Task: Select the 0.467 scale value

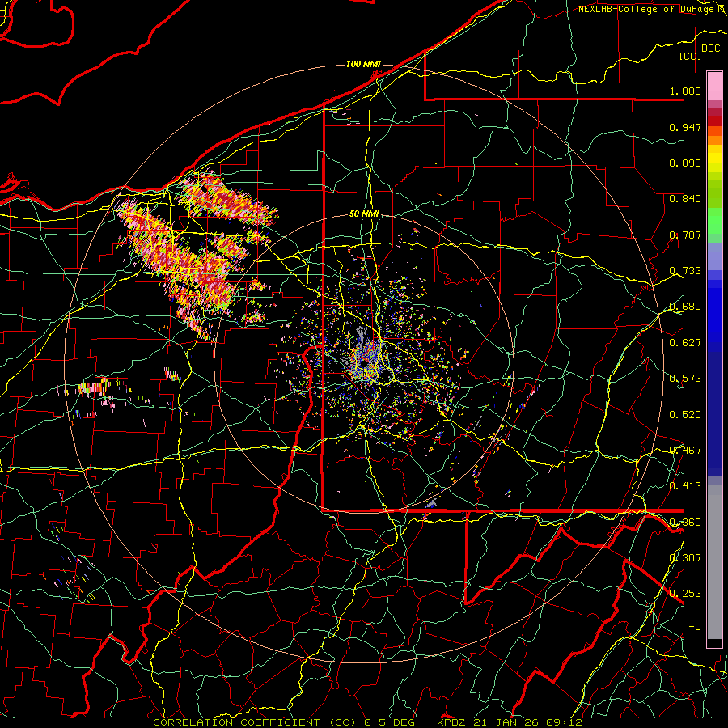Action: [x=685, y=450]
